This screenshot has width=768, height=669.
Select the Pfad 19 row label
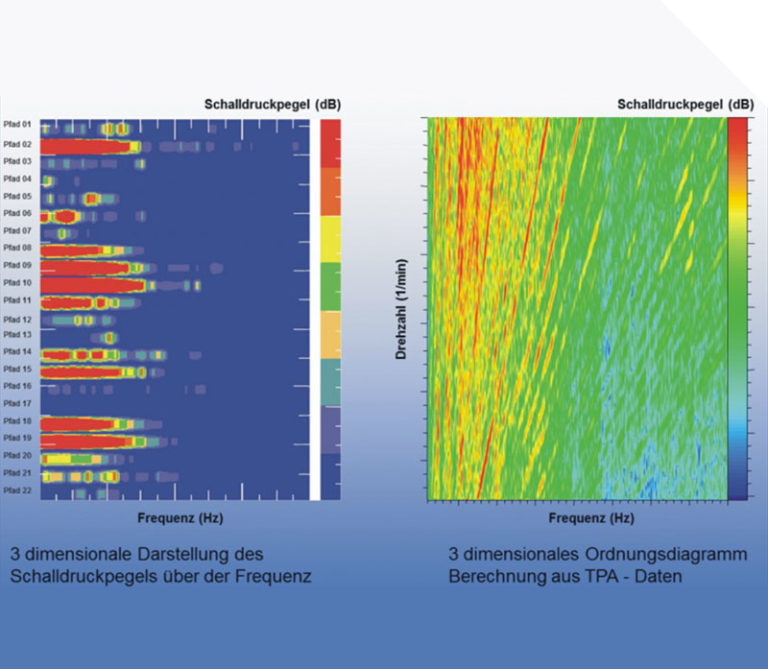click(x=19, y=438)
